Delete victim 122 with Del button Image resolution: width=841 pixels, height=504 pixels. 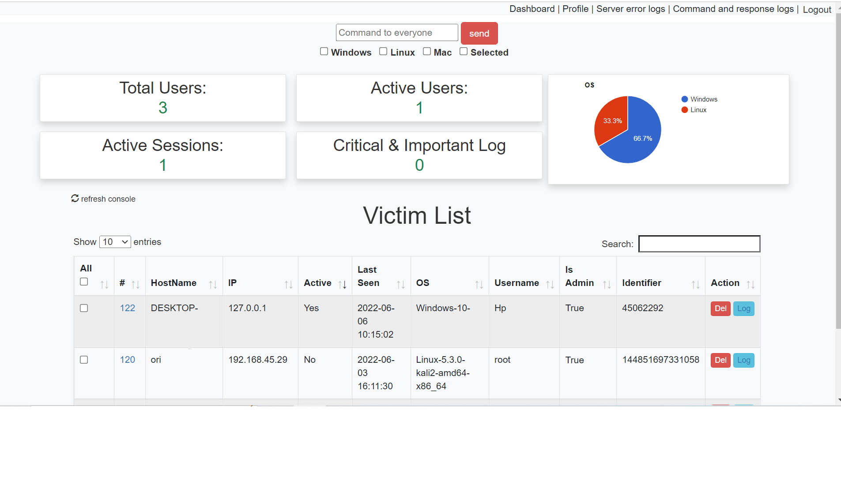pos(720,308)
